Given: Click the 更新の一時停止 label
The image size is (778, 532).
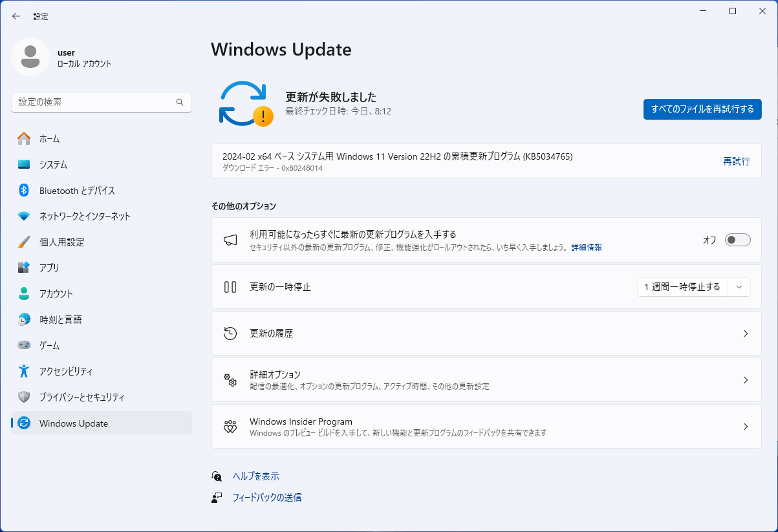Looking at the screenshot, I should pyautogui.click(x=281, y=286).
